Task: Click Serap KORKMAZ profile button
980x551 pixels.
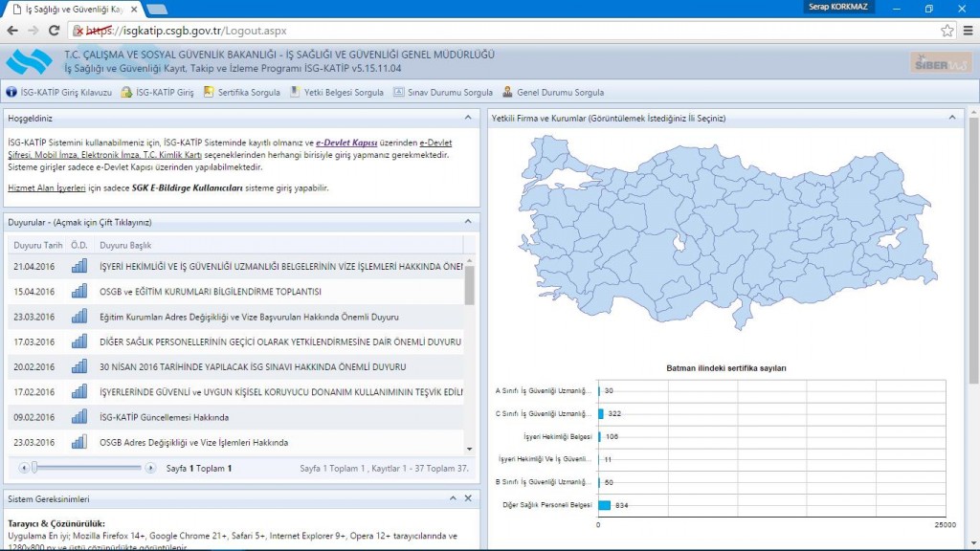Action: (x=838, y=7)
